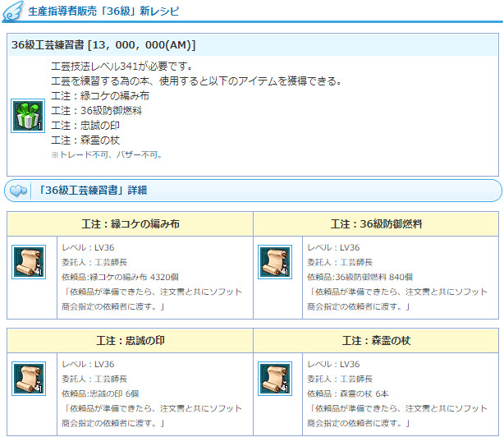Click 委託人：工芸師長 in the 36級防御燃料 cell

coord(340,262)
